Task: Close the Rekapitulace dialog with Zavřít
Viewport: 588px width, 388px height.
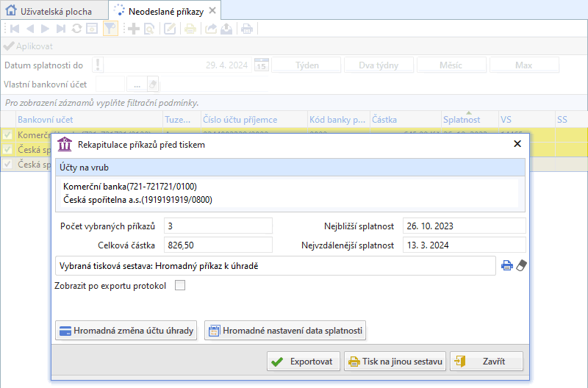Action: click(x=486, y=362)
